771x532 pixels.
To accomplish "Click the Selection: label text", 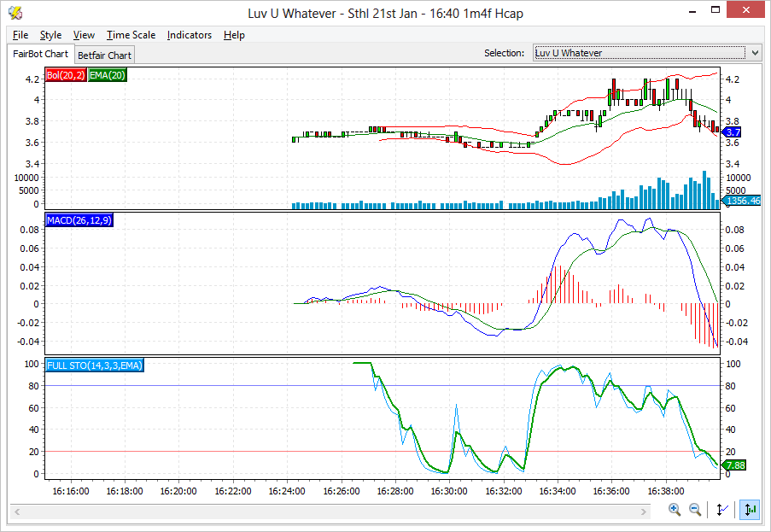I will click(504, 53).
